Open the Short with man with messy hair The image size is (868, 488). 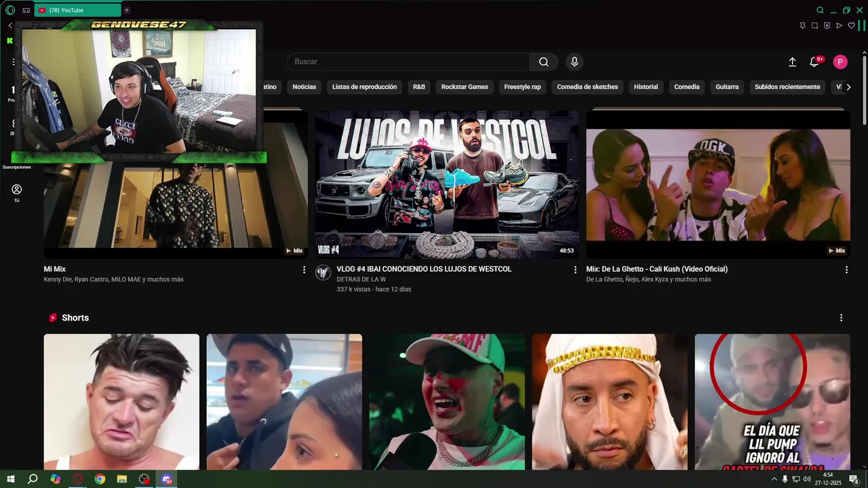tap(121, 401)
